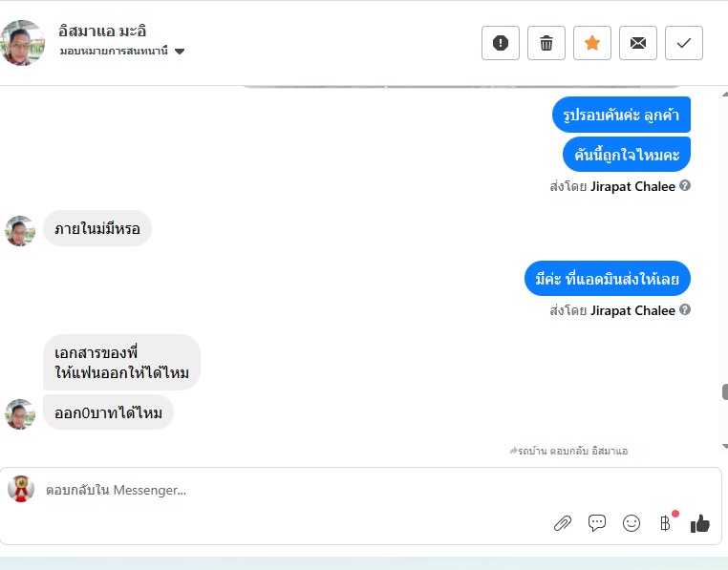Image resolution: width=728 pixels, height=570 pixels.
Task: Click the chat scrollbar thumb
Action: point(725,391)
